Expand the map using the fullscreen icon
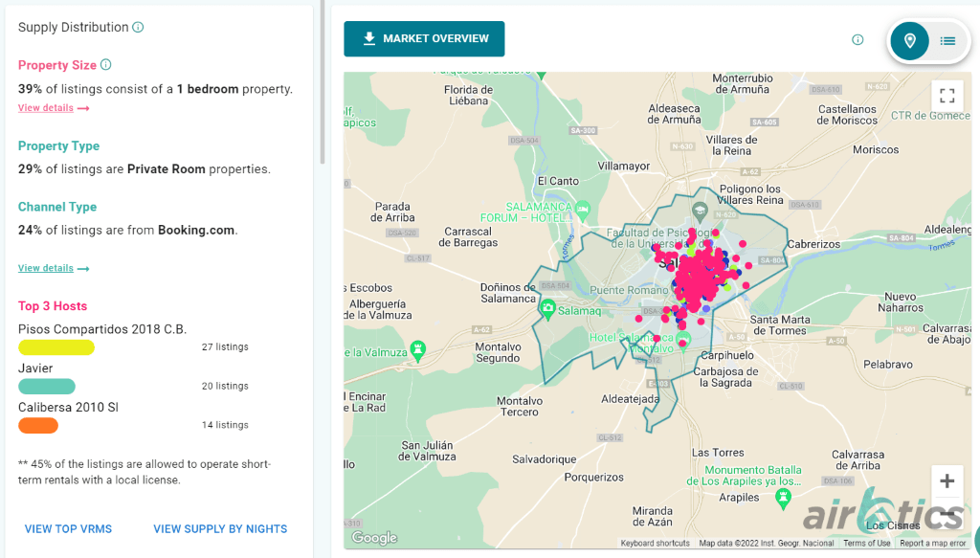The width and height of the screenshot is (980, 558). [x=947, y=95]
